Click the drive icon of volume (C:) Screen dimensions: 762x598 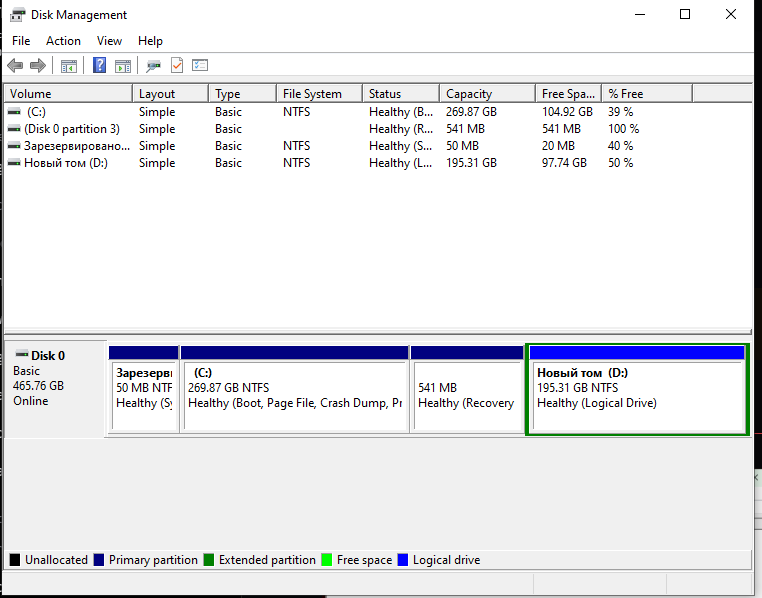point(14,112)
